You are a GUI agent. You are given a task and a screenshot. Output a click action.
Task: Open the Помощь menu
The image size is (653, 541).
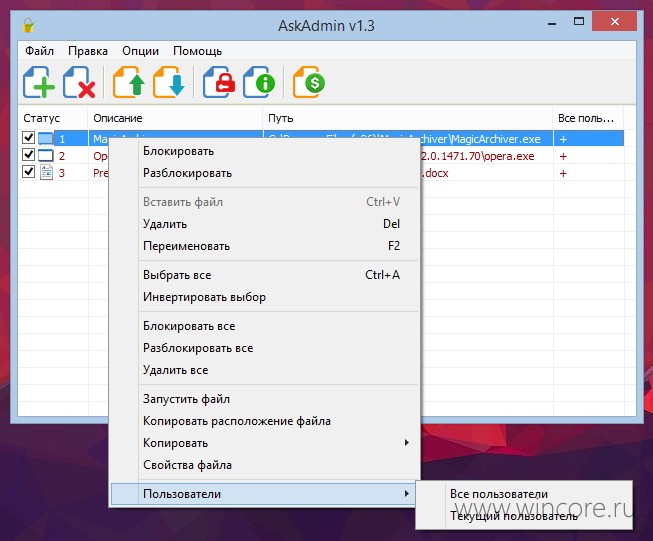tap(197, 51)
